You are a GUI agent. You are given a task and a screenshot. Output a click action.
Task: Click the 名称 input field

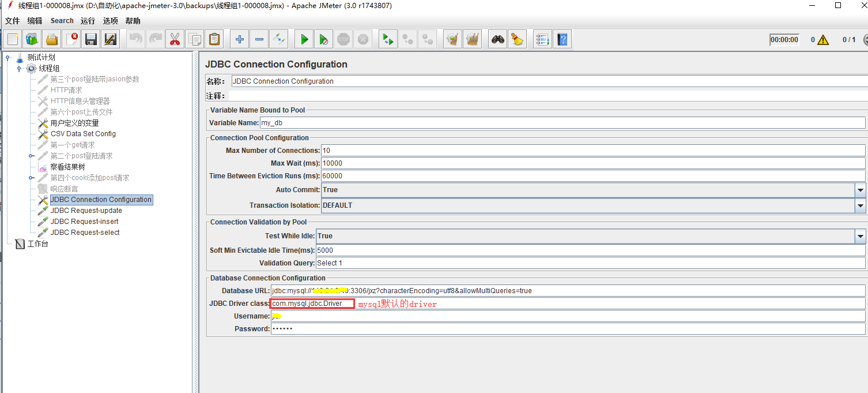(550, 81)
